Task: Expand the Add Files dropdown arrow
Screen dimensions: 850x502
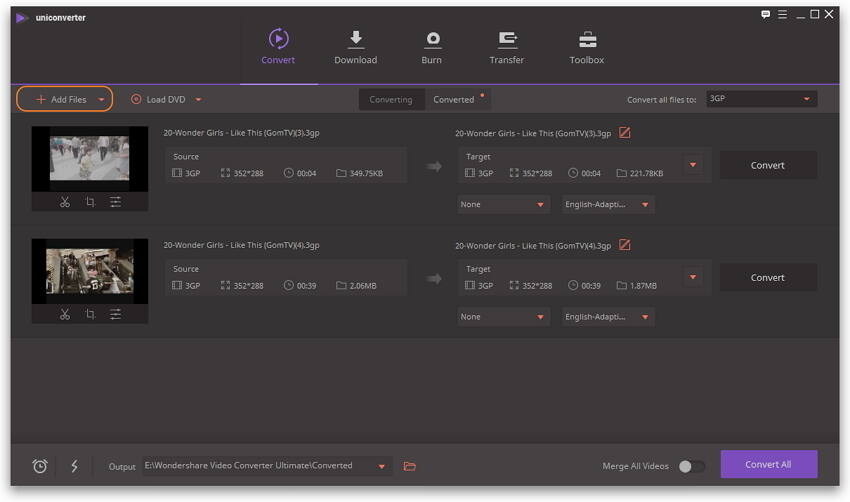Action: (101, 100)
